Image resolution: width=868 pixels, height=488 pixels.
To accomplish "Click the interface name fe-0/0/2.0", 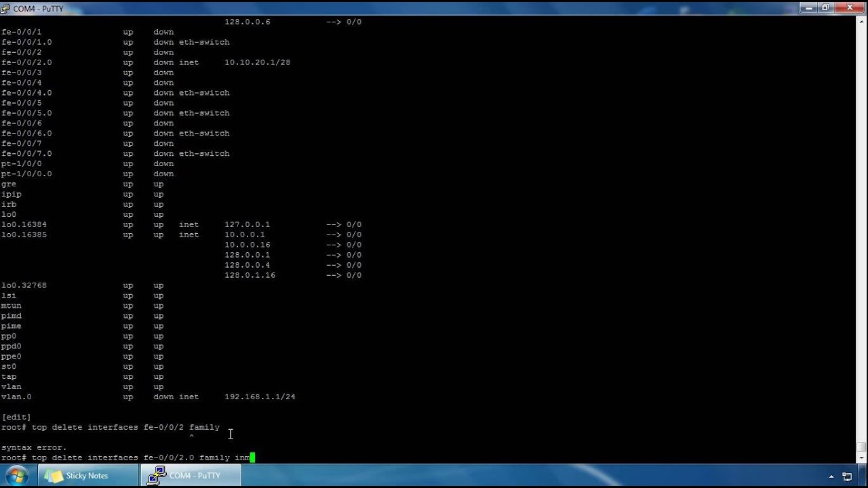I will point(26,62).
